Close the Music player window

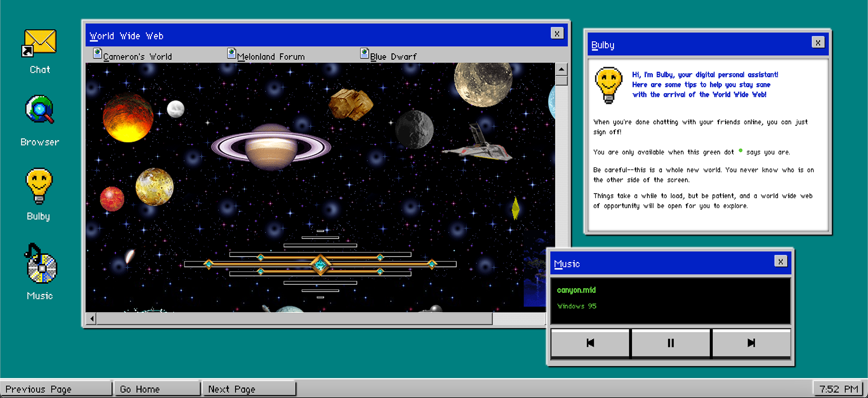point(780,261)
